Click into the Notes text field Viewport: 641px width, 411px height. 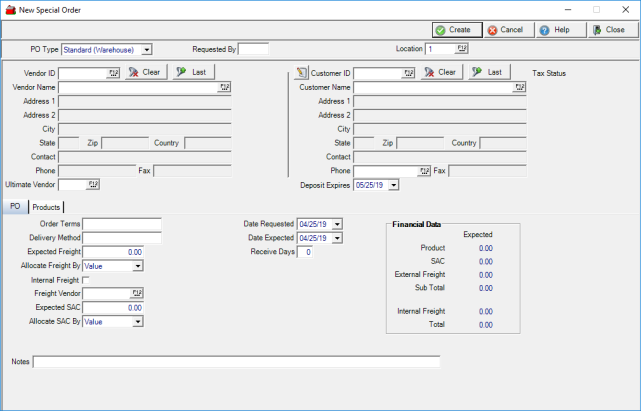coord(236,361)
